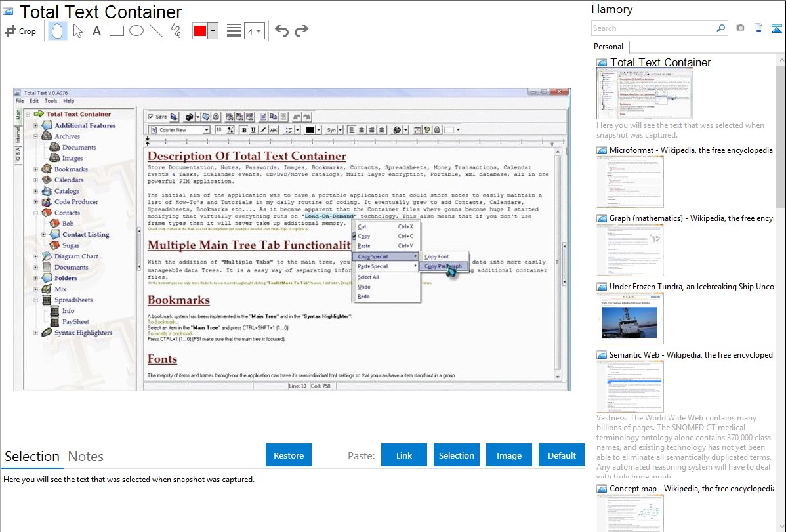Screen dimensions: 786x532
Task: Activate the hand pan tool
Action: (x=57, y=31)
